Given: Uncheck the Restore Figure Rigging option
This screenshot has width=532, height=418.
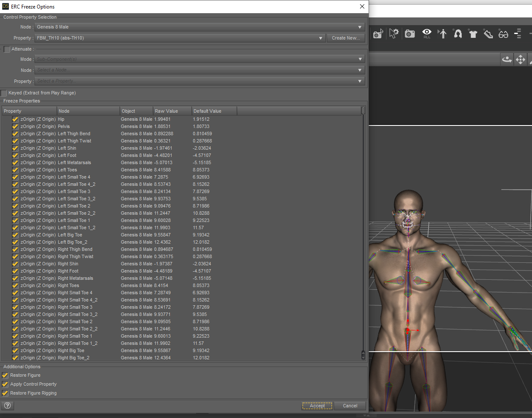Looking at the screenshot, I should pyautogui.click(x=5, y=393).
